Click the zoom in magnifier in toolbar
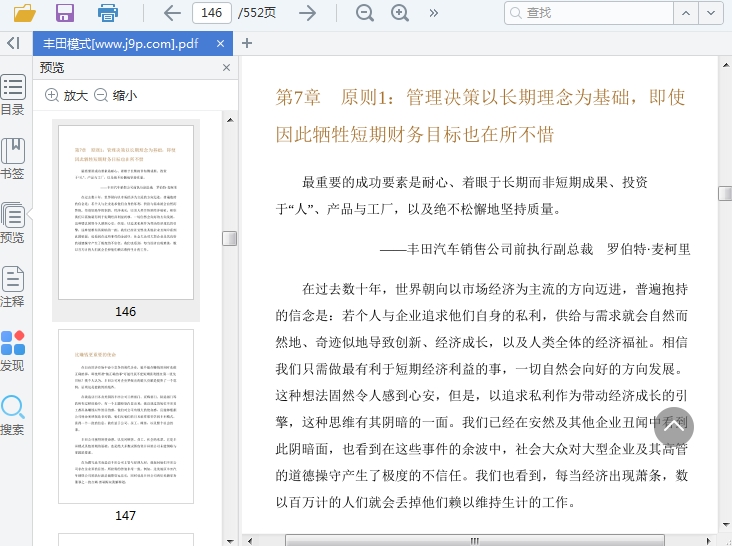The image size is (732, 546). (400, 13)
